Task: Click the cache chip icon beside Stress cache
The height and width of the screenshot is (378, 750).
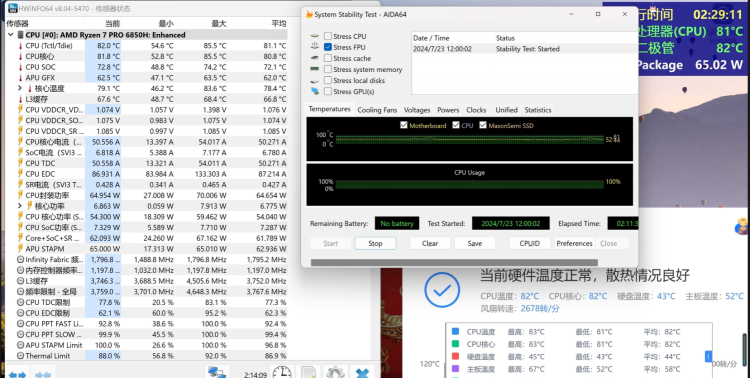Action: pos(315,58)
